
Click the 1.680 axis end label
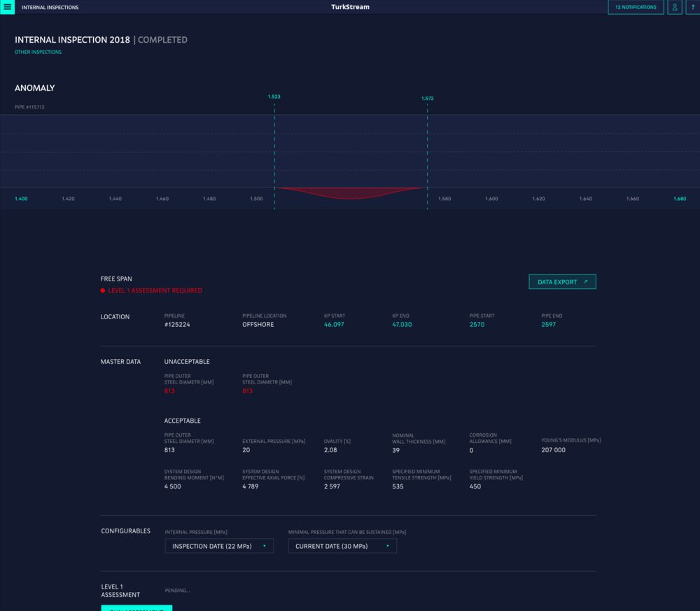tap(679, 199)
